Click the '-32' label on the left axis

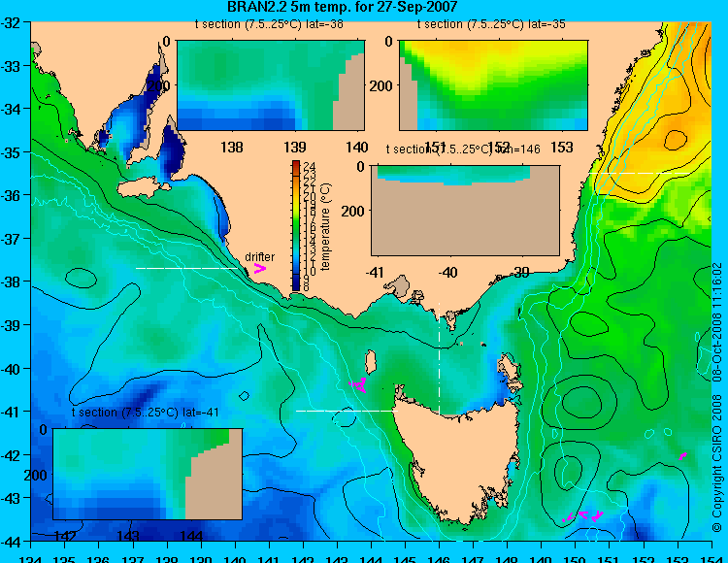[11, 23]
